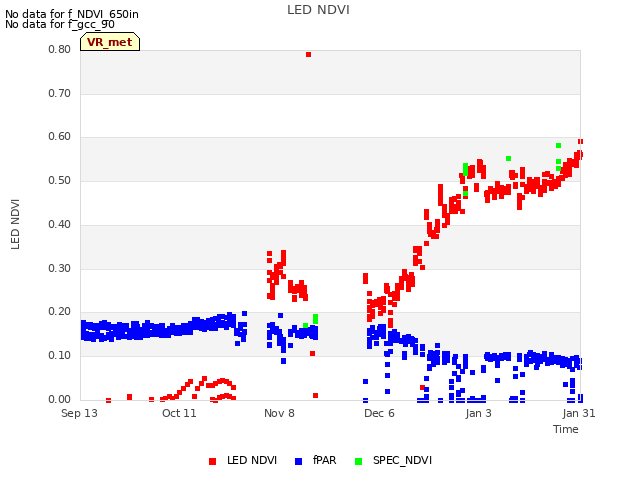
Task: Click the 0.00 y-axis value
Action: click(x=60, y=400)
